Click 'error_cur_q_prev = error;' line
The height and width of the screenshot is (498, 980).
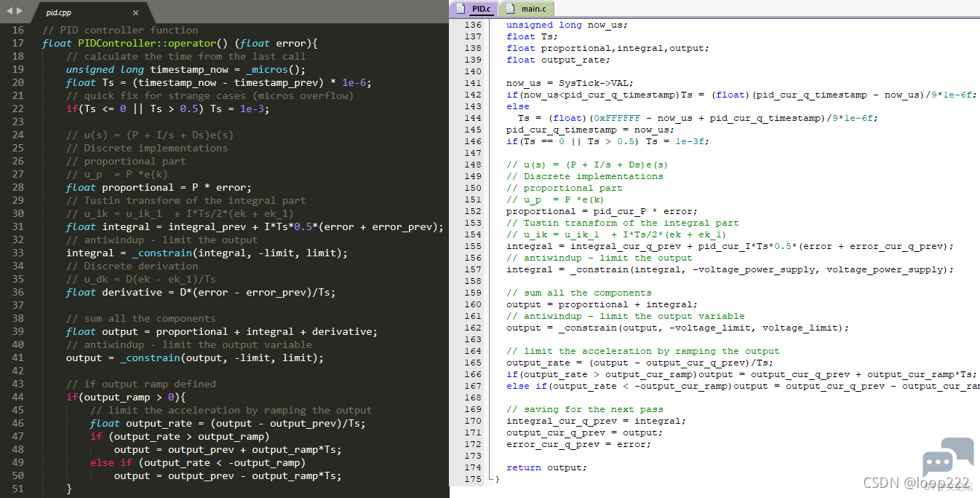click(x=578, y=444)
